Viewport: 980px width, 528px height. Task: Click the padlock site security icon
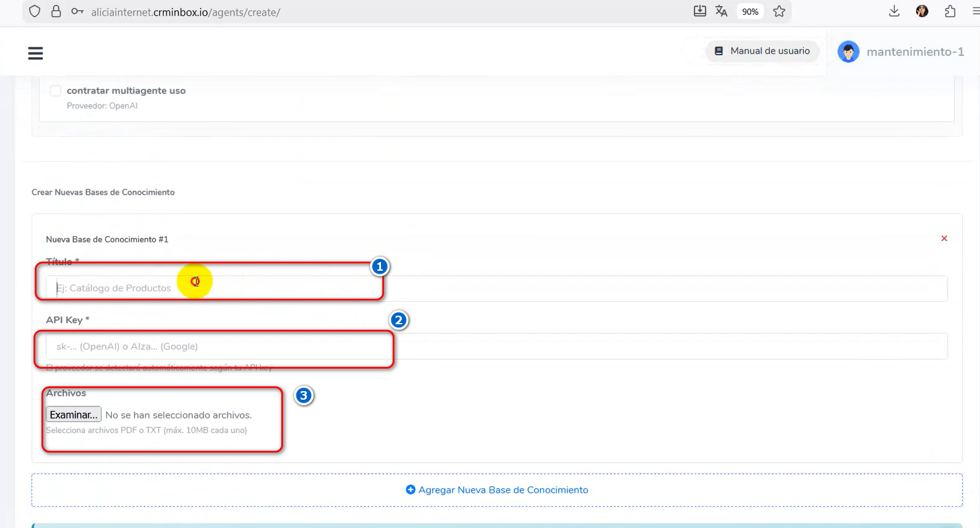pyautogui.click(x=56, y=12)
